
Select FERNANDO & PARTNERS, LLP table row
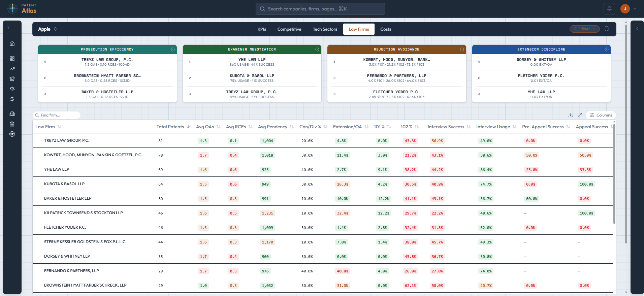(x=323, y=271)
